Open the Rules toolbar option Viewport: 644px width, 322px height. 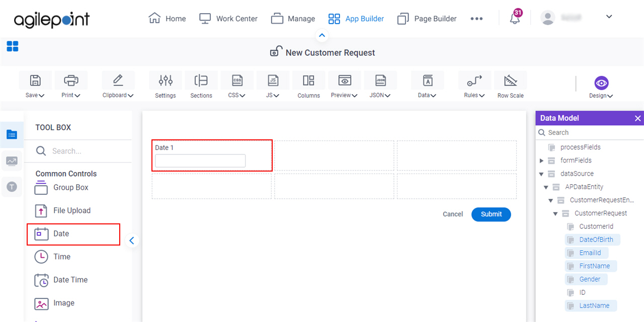pyautogui.click(x=474, y=85)
